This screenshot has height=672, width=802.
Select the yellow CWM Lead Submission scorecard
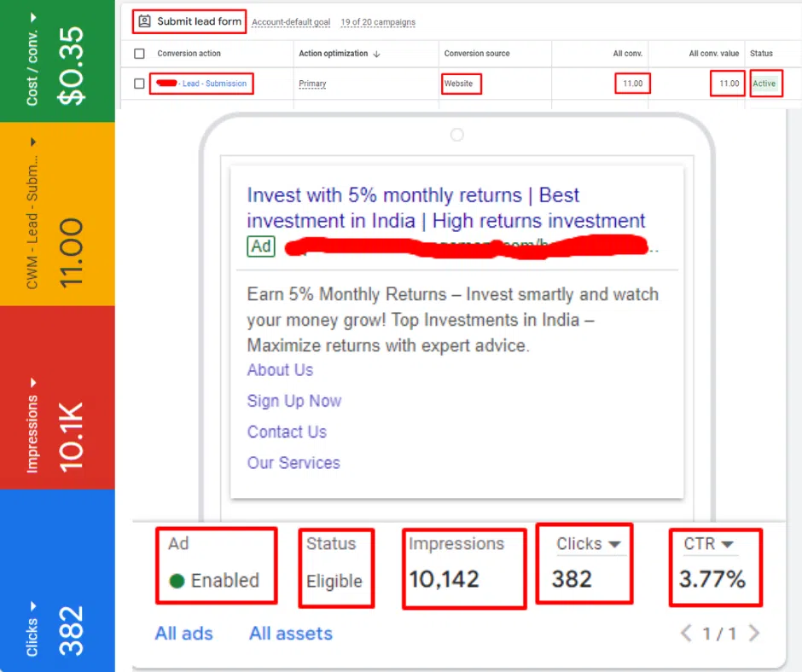click(57, 213)
